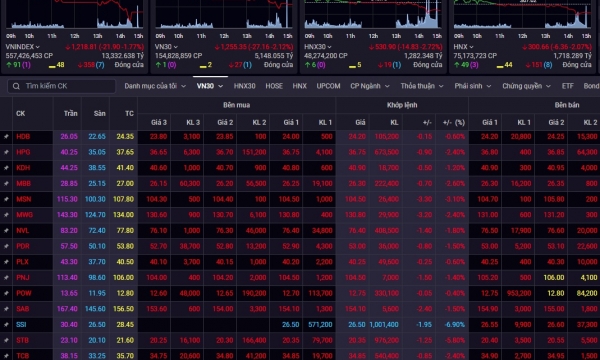This screenshot has height=360, width=600.
Task: Select SSI matched price 26.50
Action: [357, 325]
